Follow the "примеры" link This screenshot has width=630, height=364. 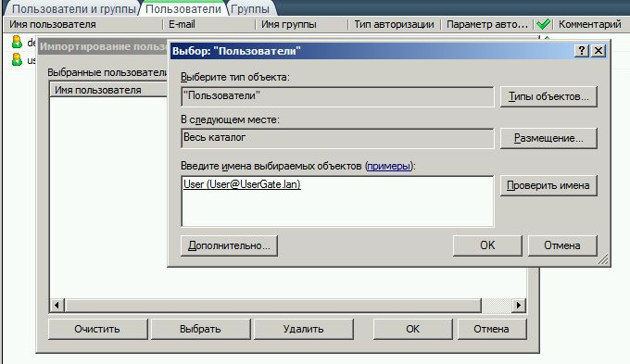[x=389, y=166]
